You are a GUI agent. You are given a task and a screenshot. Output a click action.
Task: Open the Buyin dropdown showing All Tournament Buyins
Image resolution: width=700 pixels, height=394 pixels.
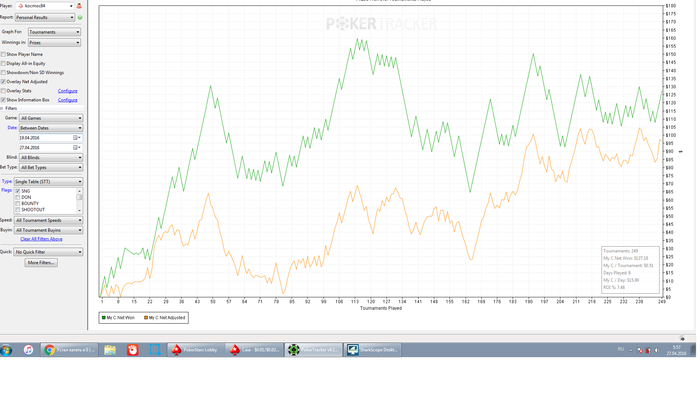pos(48,230)
